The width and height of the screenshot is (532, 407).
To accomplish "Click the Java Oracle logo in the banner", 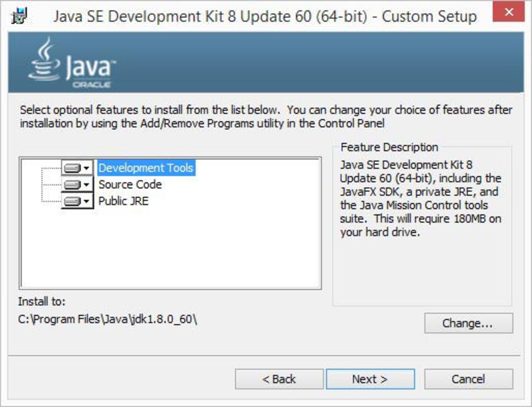I will coord(72,63).
